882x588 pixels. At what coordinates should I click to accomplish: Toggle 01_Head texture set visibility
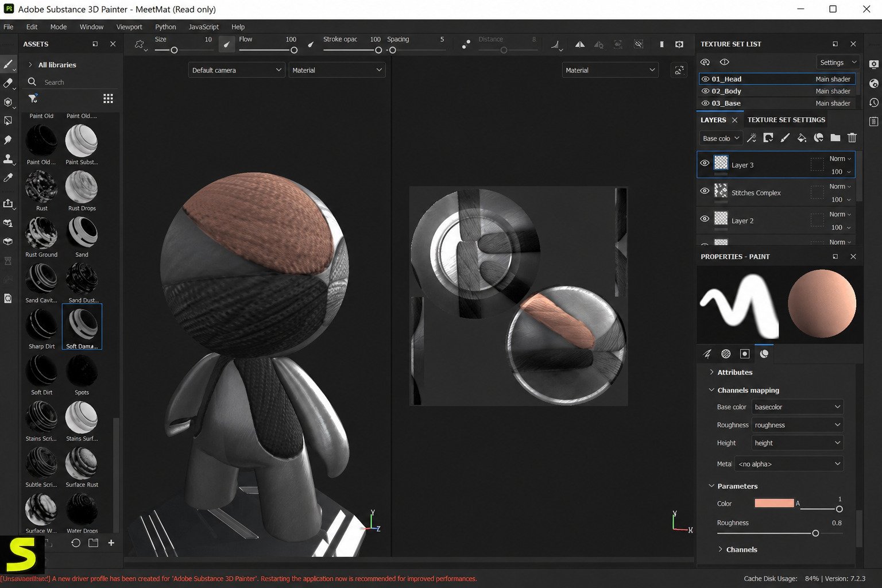[x=705, y=79]
